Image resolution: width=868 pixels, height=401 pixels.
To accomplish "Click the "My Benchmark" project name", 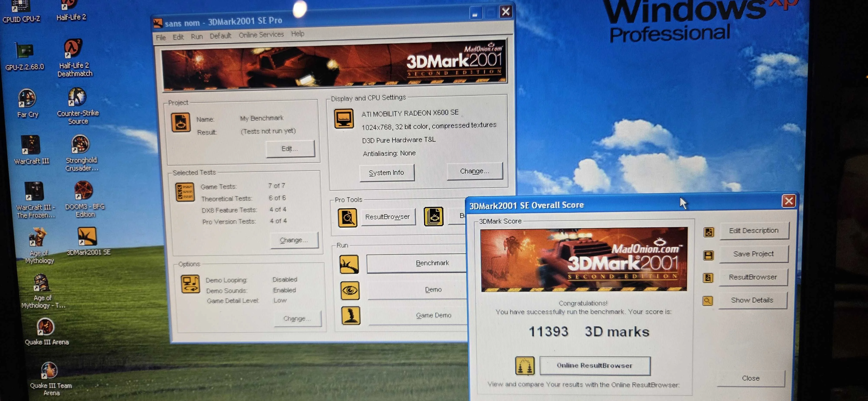I will coord(262,118).
